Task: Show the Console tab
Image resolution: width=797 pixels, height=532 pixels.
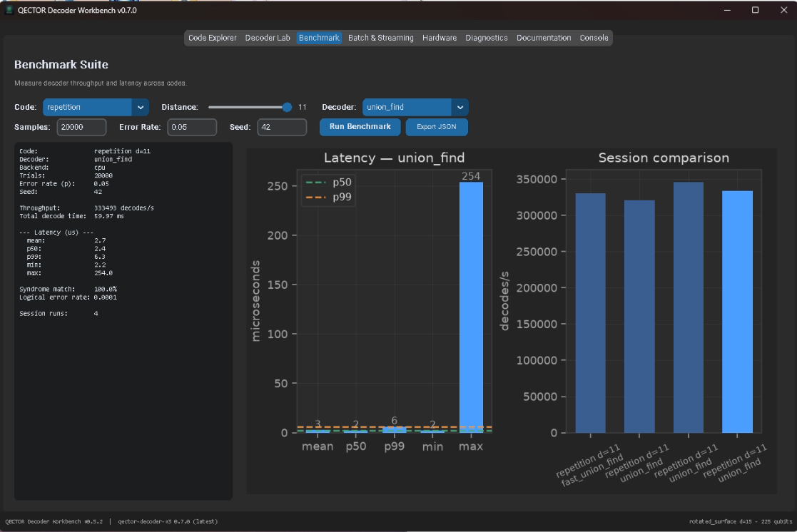Action: coord(594,38)
